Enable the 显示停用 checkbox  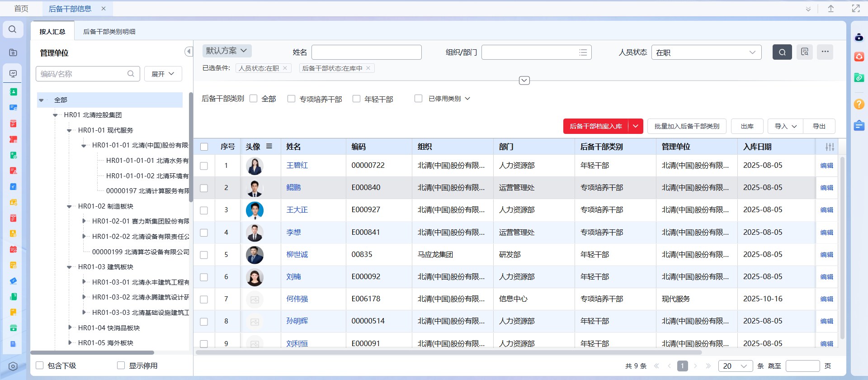pyautogui.click(x=121, y=366)
